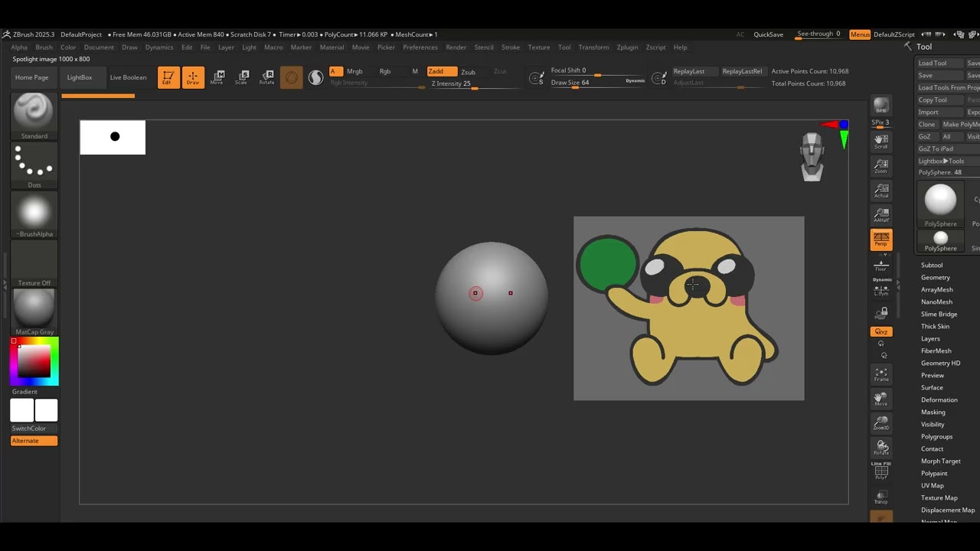Toggle Transp transparency mode
980x551 pixels.
tap(881, 497)
